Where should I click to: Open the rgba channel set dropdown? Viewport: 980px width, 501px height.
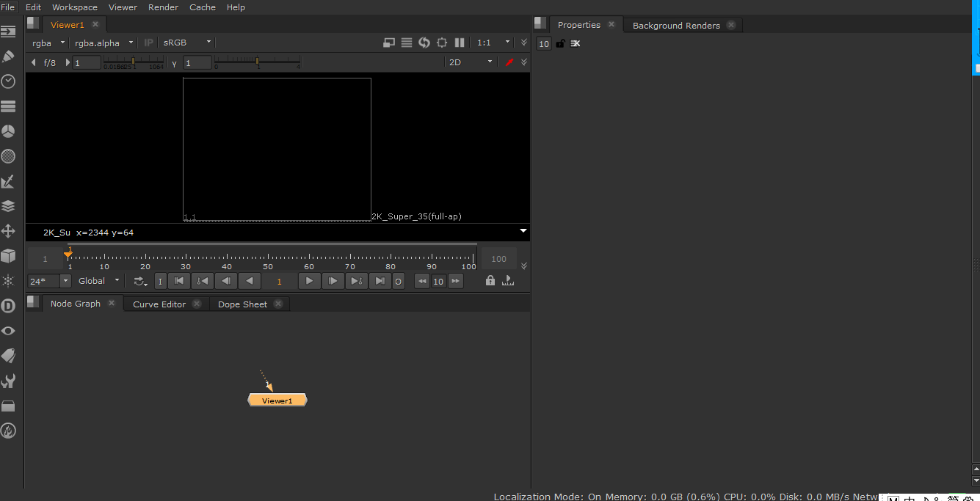pos(48,43)
